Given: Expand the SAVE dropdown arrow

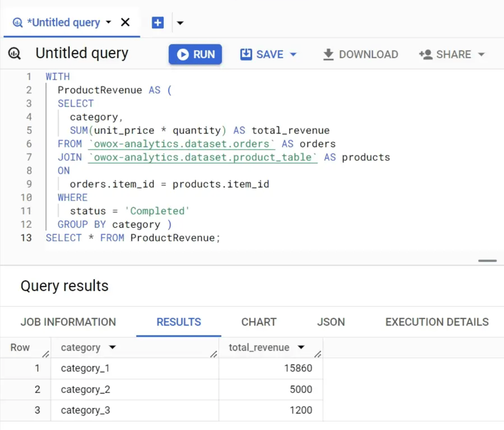Looking at the screenshot, I should pos(293,55).
